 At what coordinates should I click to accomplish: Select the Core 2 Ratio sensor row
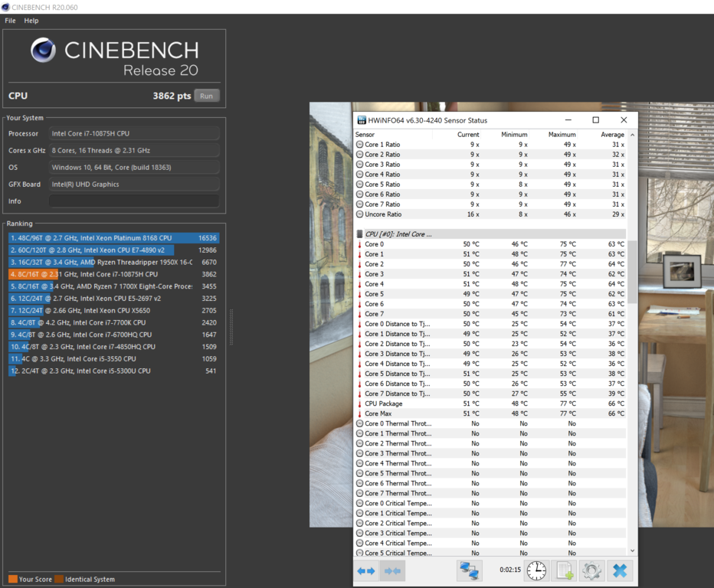point(491,155)
